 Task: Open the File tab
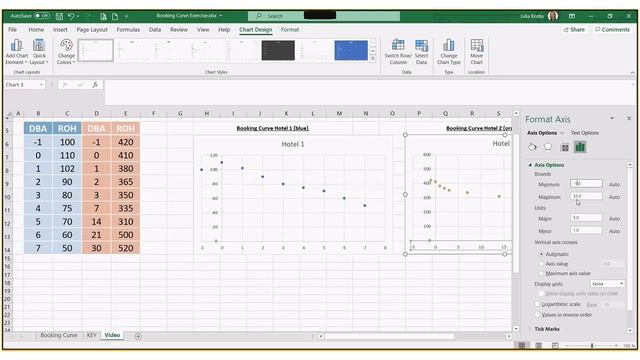coord(13,30)
